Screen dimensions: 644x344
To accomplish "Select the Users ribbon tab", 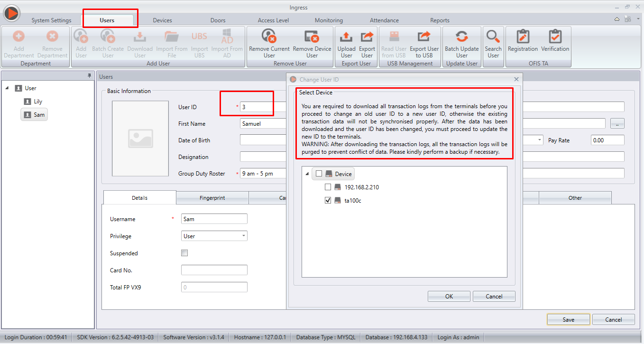I will click(x=107, y=20).
